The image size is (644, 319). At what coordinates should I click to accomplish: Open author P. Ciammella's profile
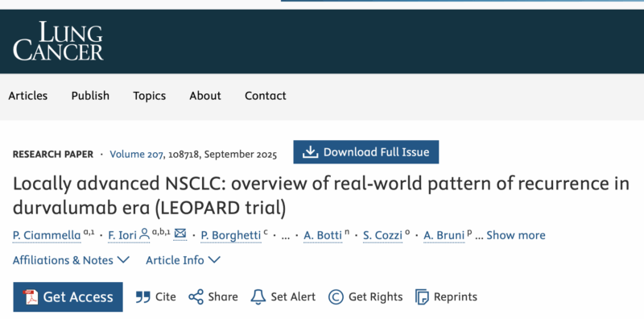[x=47, y=235]
